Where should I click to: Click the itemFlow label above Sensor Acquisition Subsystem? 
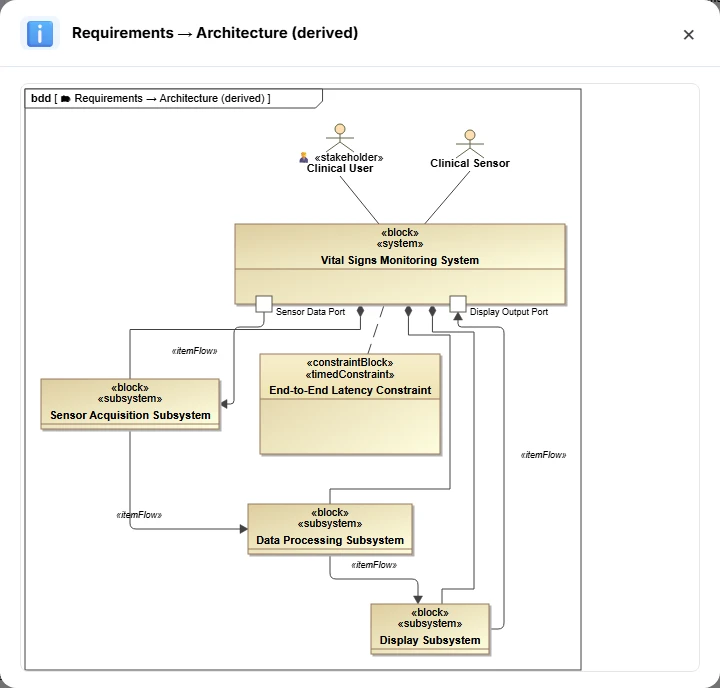(x=194, y=351)
